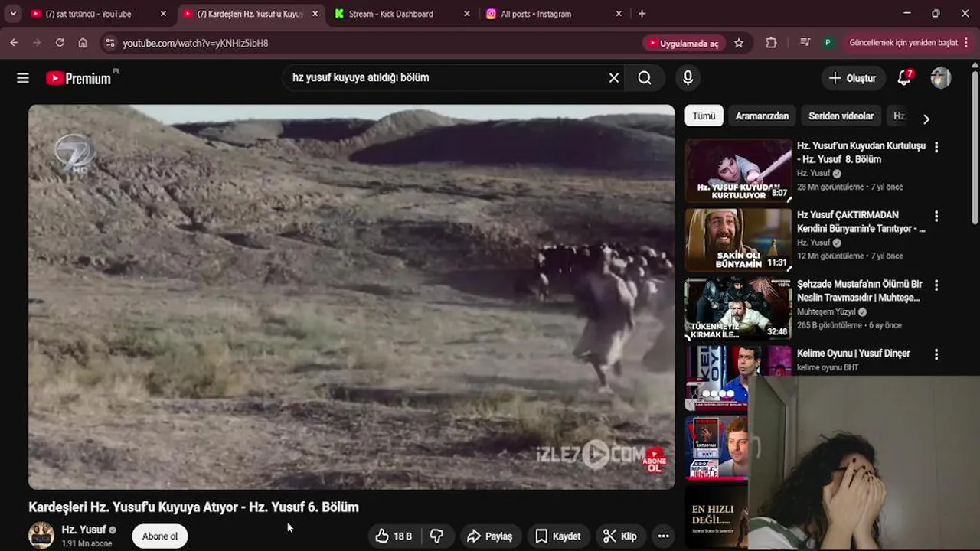Close the sat tütüncü YouTube tab
Screen dimensions: 980x551
tap(163, 14)
